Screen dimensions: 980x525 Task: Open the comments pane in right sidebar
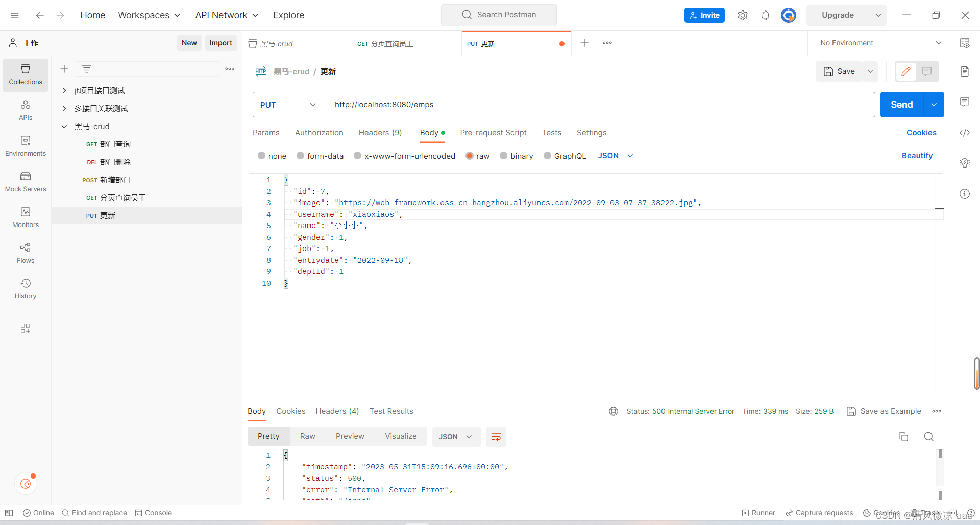pyautogui.click(x=965, y=102)
